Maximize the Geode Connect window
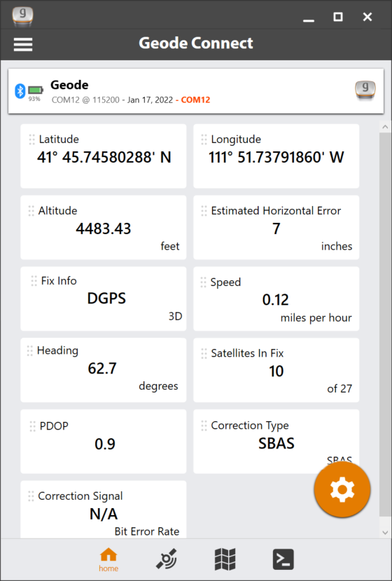Image resolution: width=392 pixels, height=581 pixels. (338, 17)
